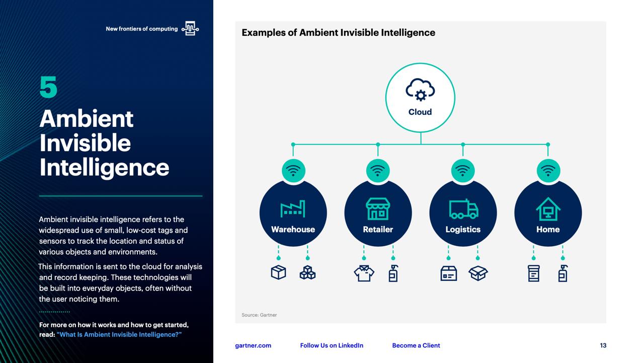This screenshot has width=644, height=363.
Task: Click the stacked cubes icon under Warehouse
Action: 307,273
